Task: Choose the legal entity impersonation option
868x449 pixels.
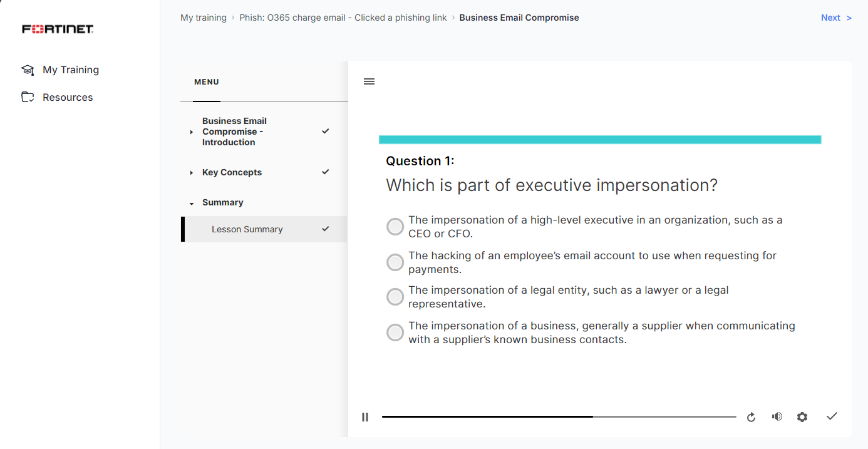Action: pos(395,297)
